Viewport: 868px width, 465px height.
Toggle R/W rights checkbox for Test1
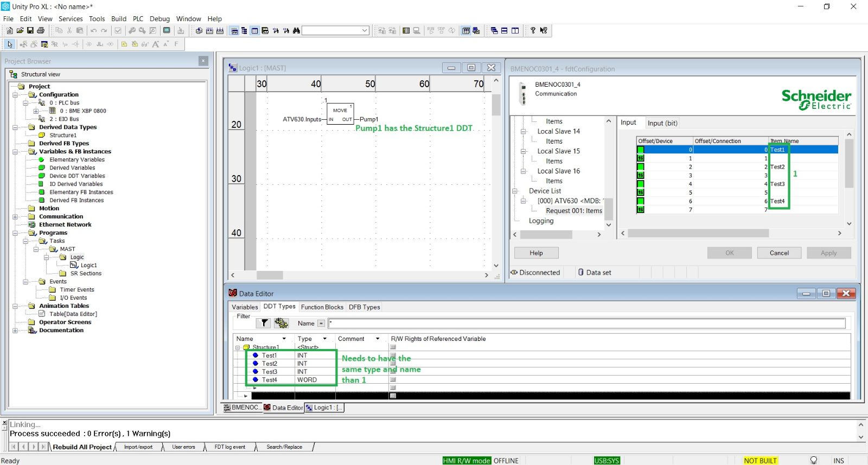coord(393,356)
